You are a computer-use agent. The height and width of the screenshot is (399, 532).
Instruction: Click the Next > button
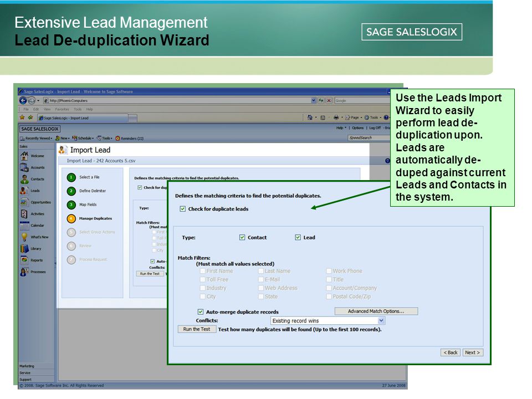[472, 352]
